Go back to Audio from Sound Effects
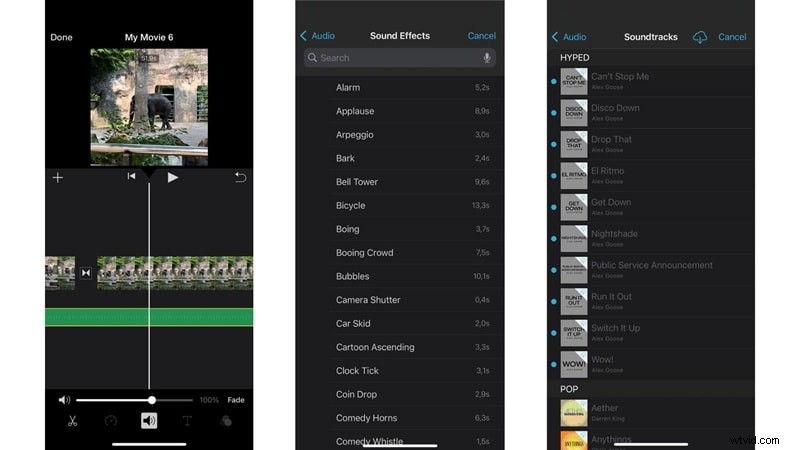The height and width of the screenshot is (450, 800). [x=317, y=36]
